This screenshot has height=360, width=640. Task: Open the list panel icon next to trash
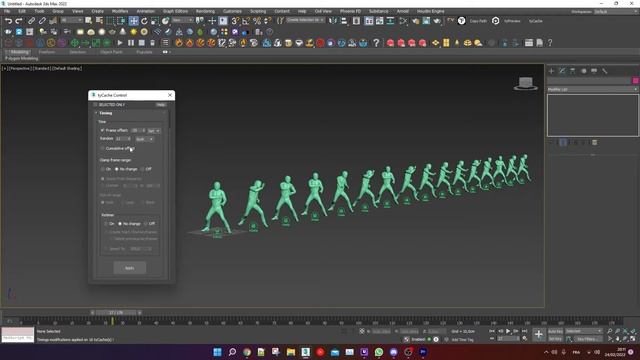pyautogui.click(x=165, y=42)
